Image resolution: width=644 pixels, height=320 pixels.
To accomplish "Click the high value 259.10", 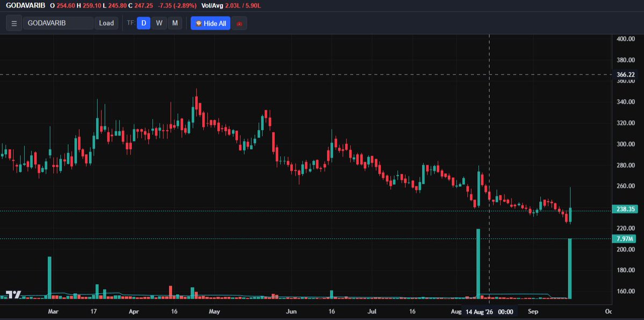I will point(92,6).
